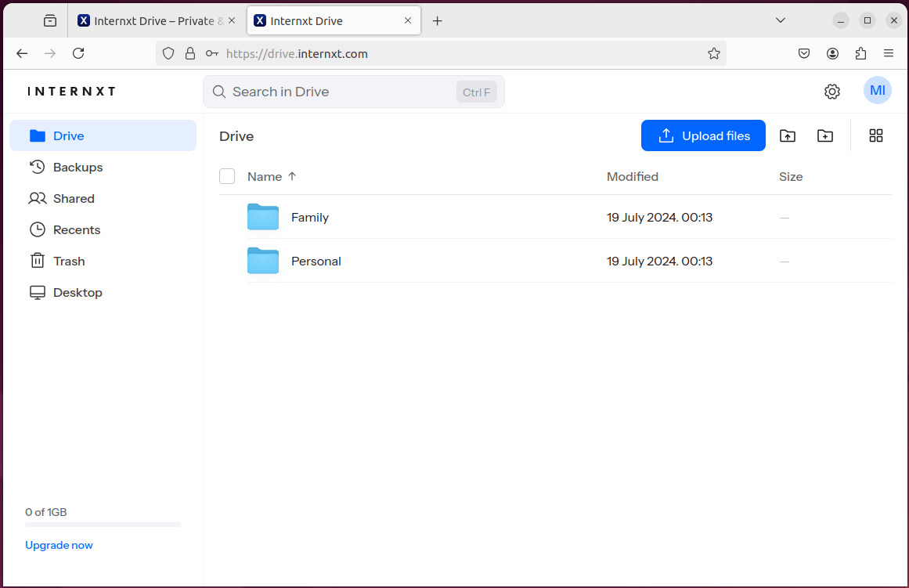The height and width of the screenshot is (588, 909).
Task: Switch to grid view layout
Action: (x=875, y=135)
